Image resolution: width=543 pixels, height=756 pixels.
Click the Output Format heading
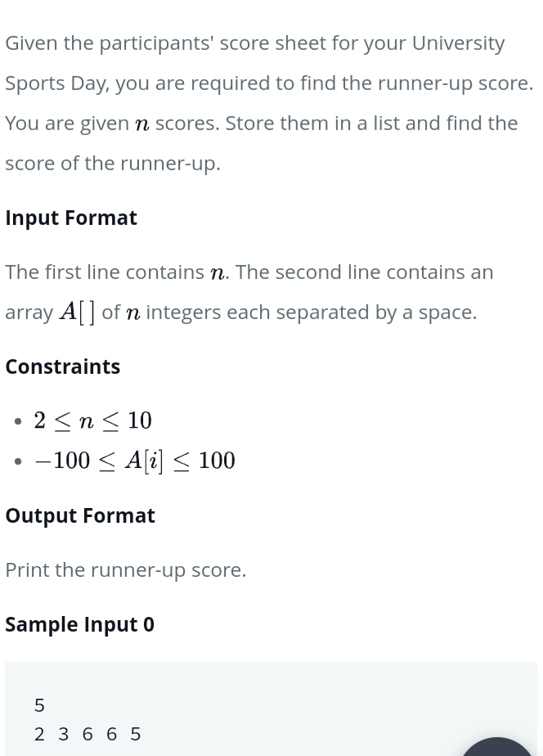[x=80, y=516]
